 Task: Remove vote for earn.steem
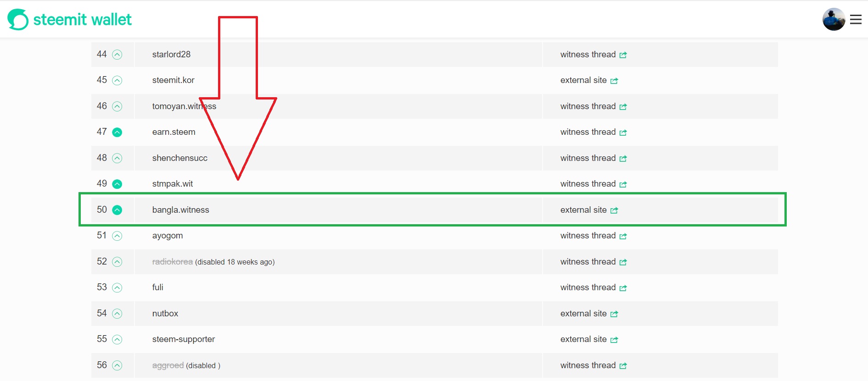point(118,133)
